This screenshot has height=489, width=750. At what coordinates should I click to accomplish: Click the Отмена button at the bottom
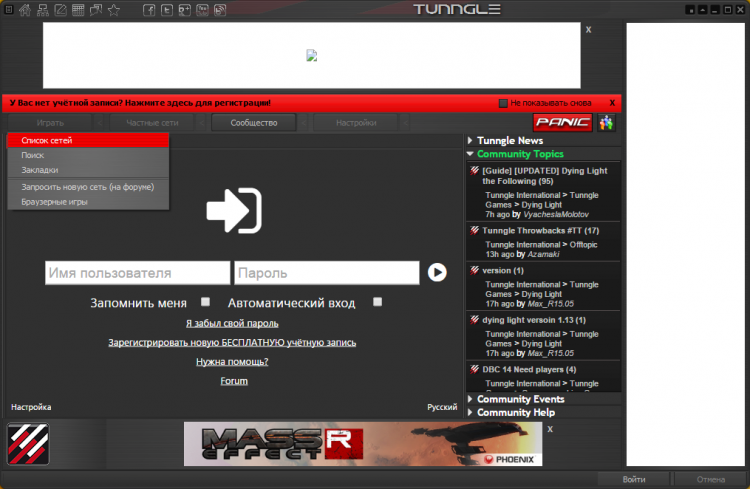tap(710, 479)
